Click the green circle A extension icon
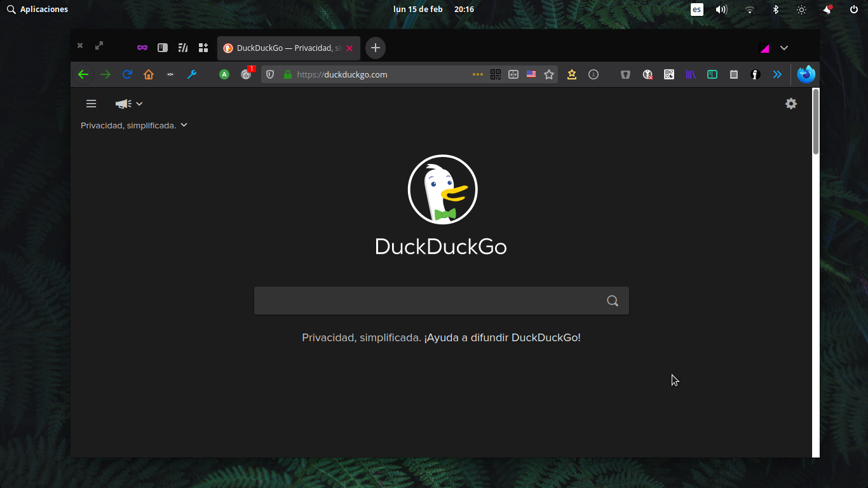 224,74
